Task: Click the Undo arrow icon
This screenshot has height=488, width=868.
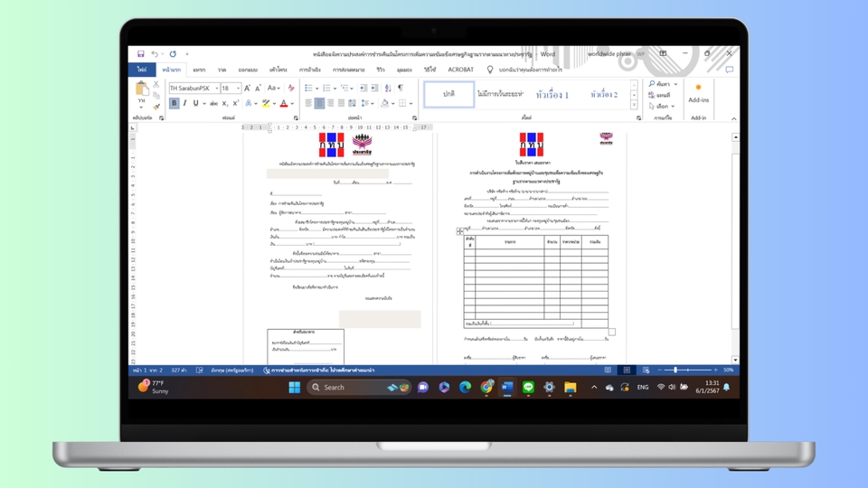Action: tap(155, 53)
